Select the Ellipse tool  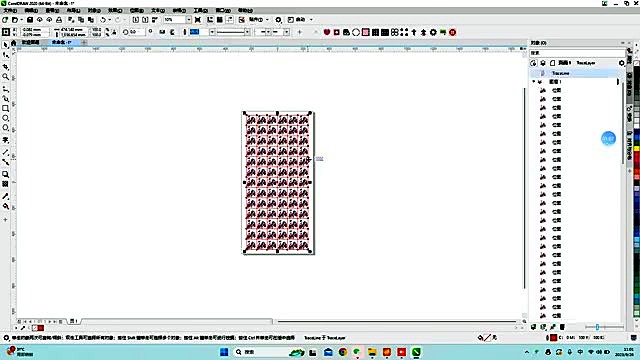click(5, 118)
